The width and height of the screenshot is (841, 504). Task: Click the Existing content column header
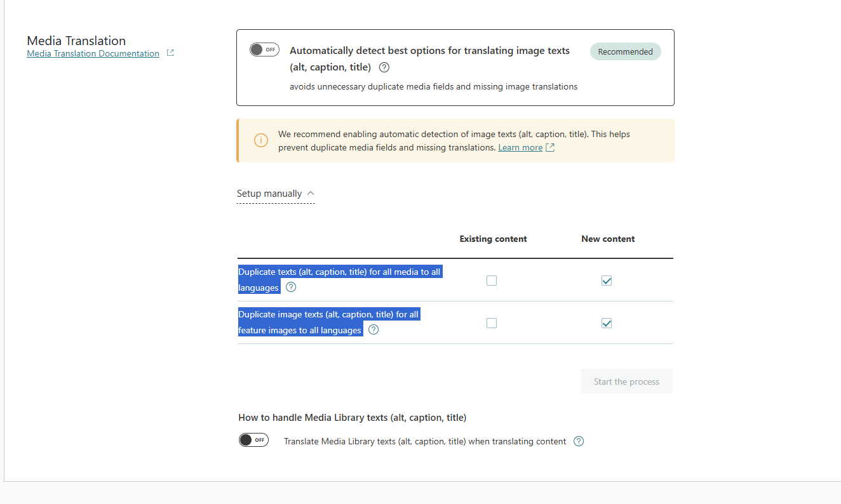click(493, 239)
